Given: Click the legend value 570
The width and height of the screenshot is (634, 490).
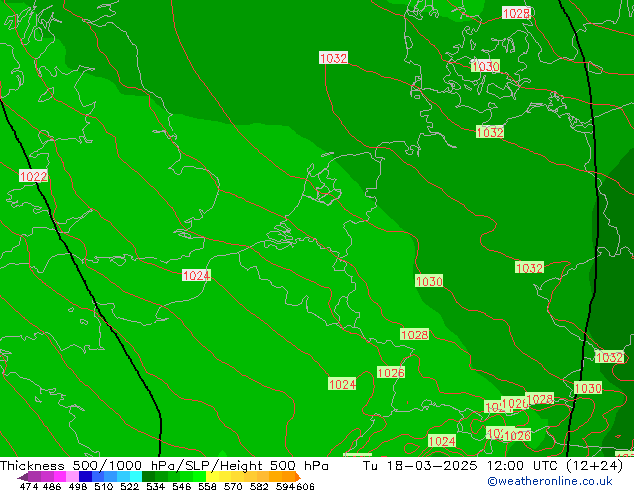Looking at the screenshot, I should (x=233, y=486).
